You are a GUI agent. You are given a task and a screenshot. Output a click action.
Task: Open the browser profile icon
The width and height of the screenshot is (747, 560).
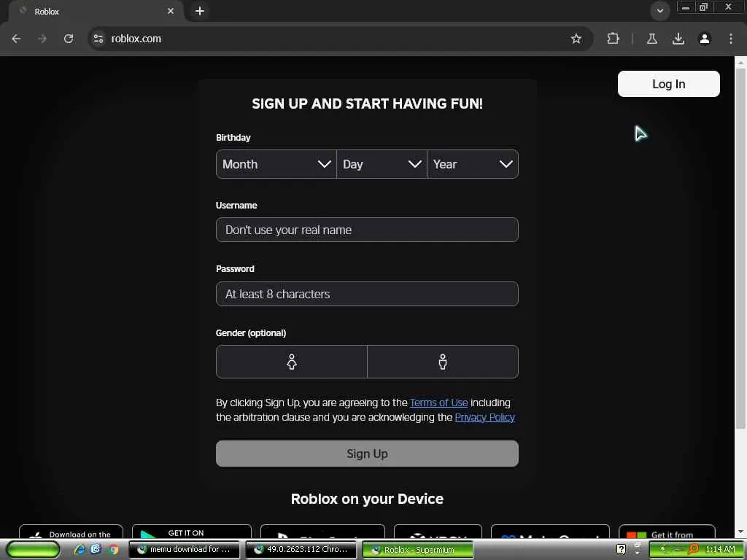pyautogui.click(x=705, y=39)
